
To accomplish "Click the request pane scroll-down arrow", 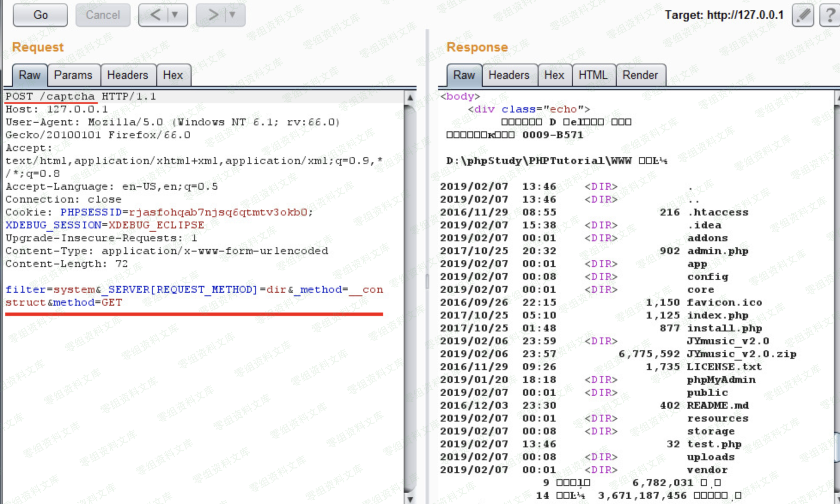I will (x=410, y=499).
